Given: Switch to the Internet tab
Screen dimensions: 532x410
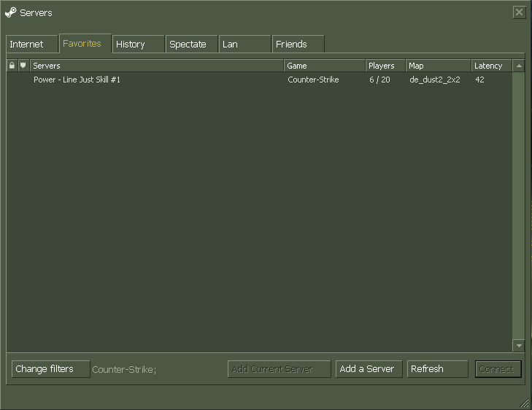Looking at the screenshot, I should tap(32, 44).
